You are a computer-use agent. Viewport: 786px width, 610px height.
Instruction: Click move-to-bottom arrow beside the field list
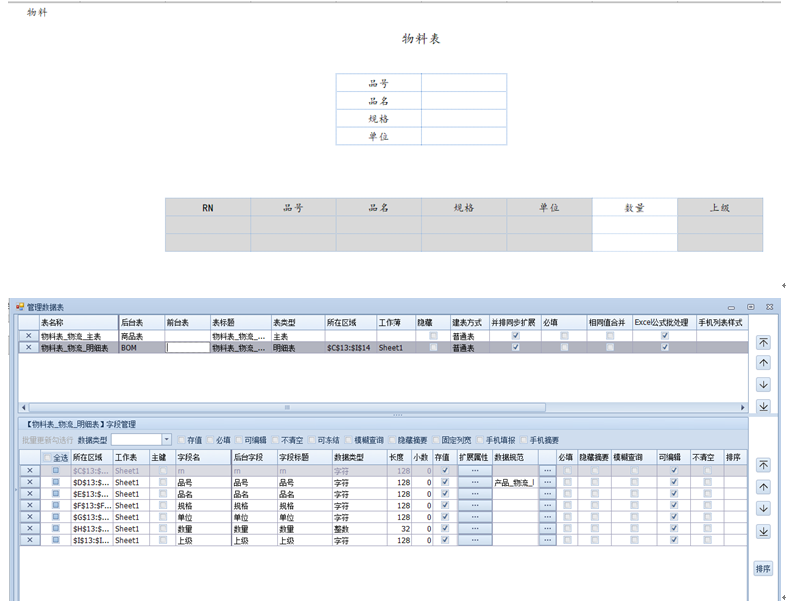(764, 531)
